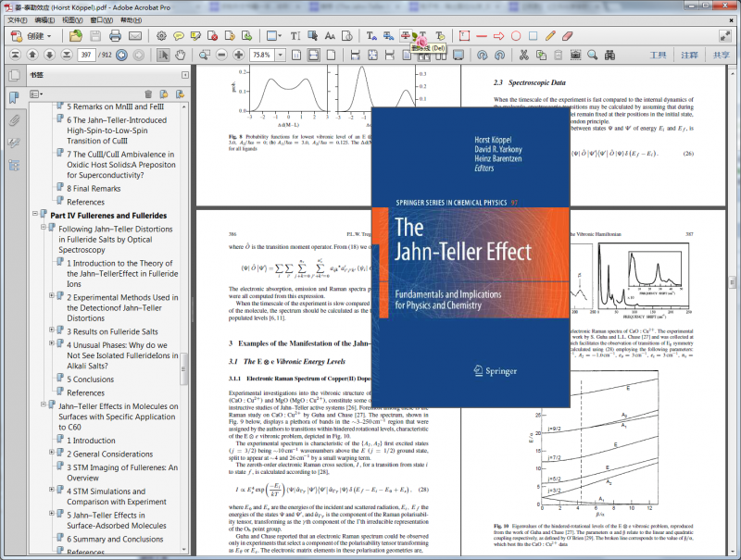The width and height of the screenshot is (741, 560).
Task: Open the 共享 Share pane
Action: [722, 55]
